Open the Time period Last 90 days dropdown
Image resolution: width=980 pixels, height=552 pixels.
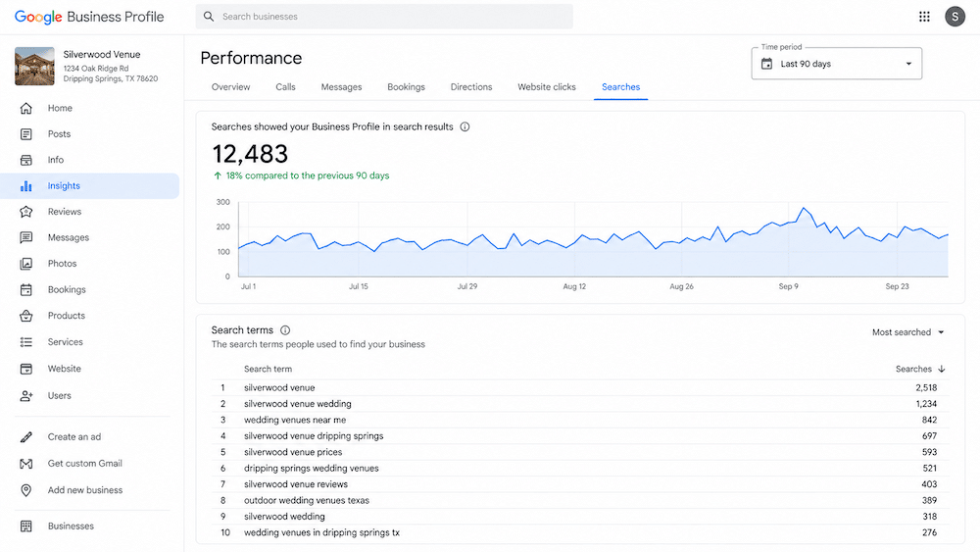[836, 64]
